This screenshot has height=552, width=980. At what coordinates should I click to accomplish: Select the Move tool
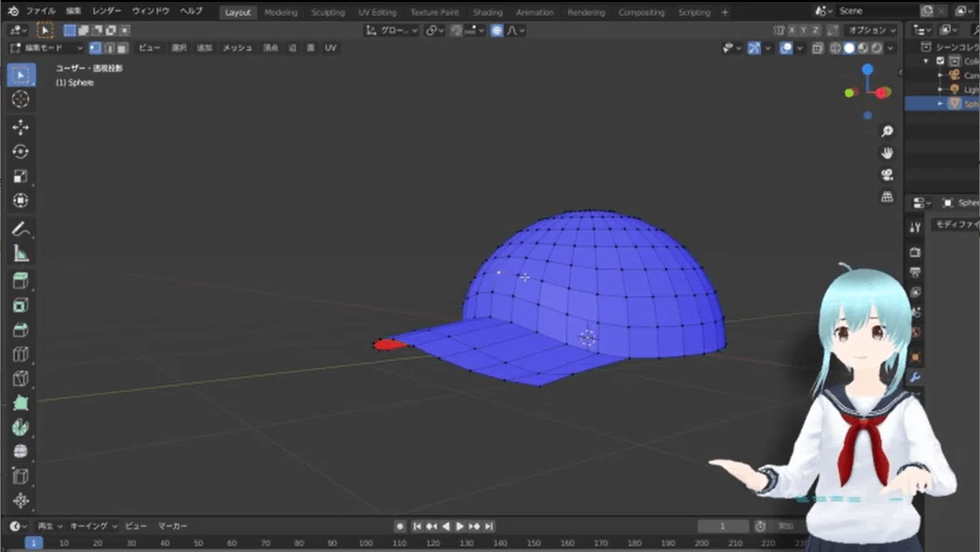[x=20, y=128]
